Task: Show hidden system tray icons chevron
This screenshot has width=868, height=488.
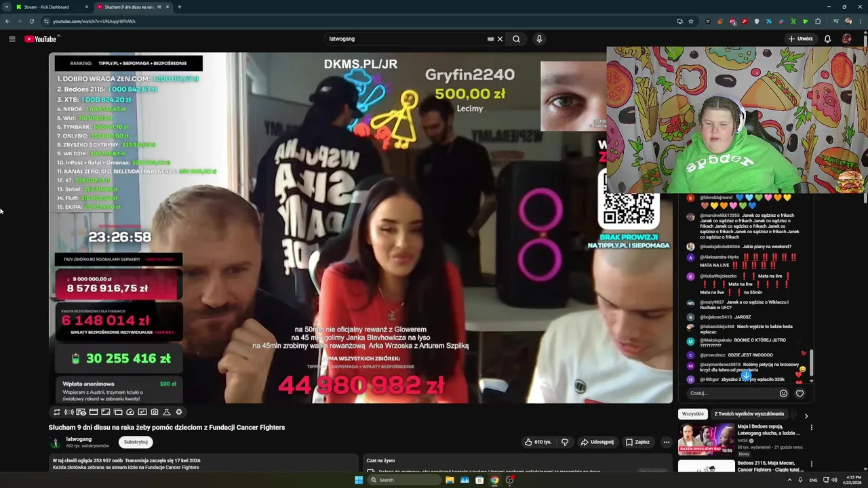Action: 789,480
